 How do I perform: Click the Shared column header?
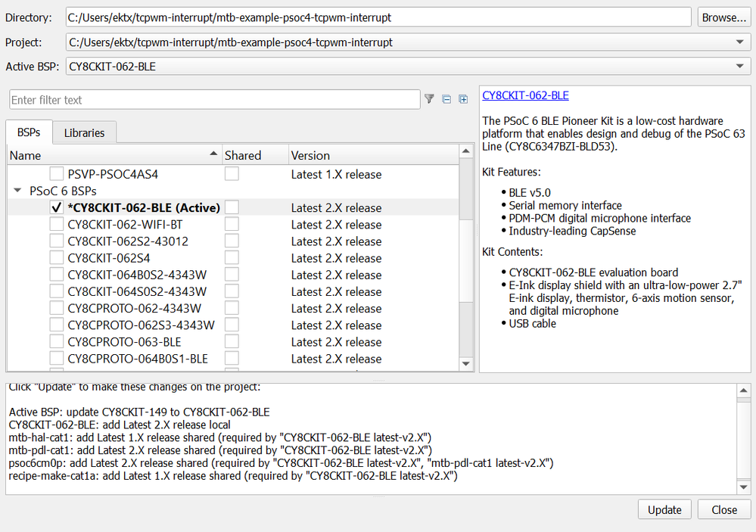point(255,155)
